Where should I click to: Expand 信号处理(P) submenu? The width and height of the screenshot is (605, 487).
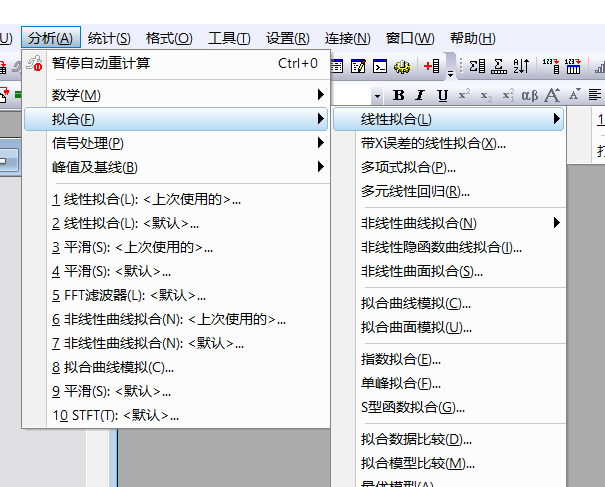pos(320,143)
